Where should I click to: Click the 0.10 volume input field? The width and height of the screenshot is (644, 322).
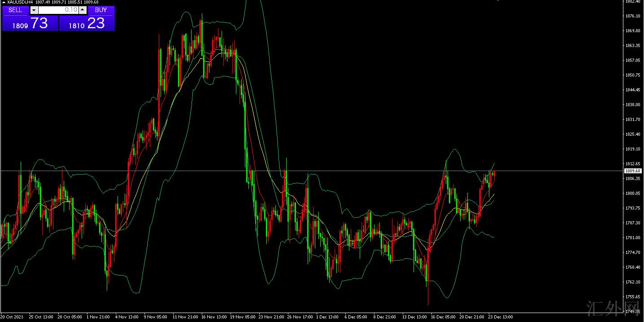point(58,10)
